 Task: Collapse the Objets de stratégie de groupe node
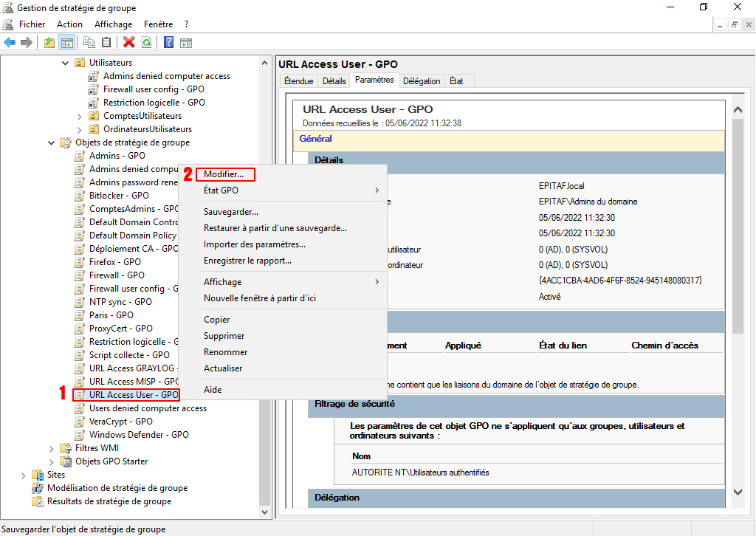[x=51, y=142]
